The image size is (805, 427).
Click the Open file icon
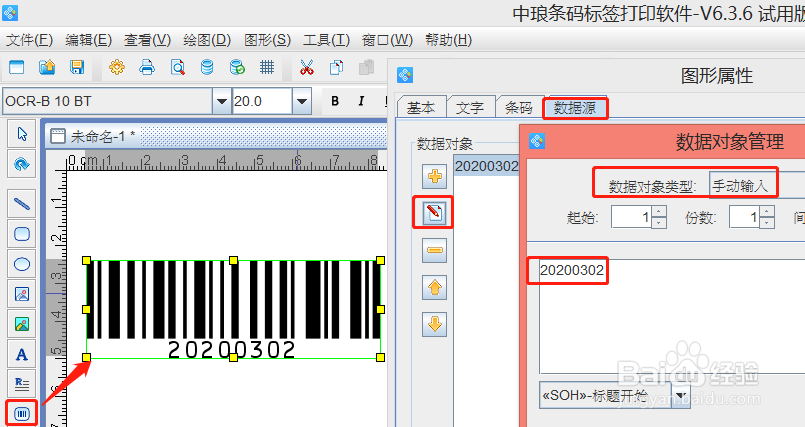(x=47, y=67)
